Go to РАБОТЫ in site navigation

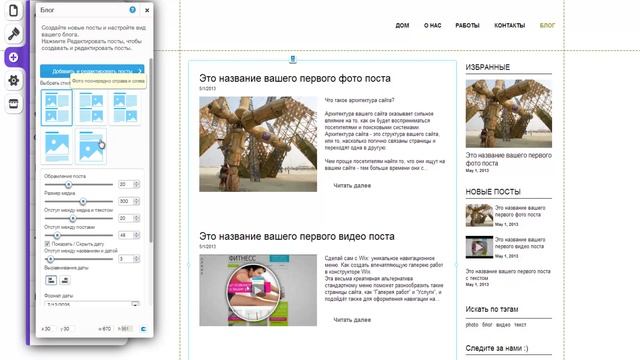(467, 25)
